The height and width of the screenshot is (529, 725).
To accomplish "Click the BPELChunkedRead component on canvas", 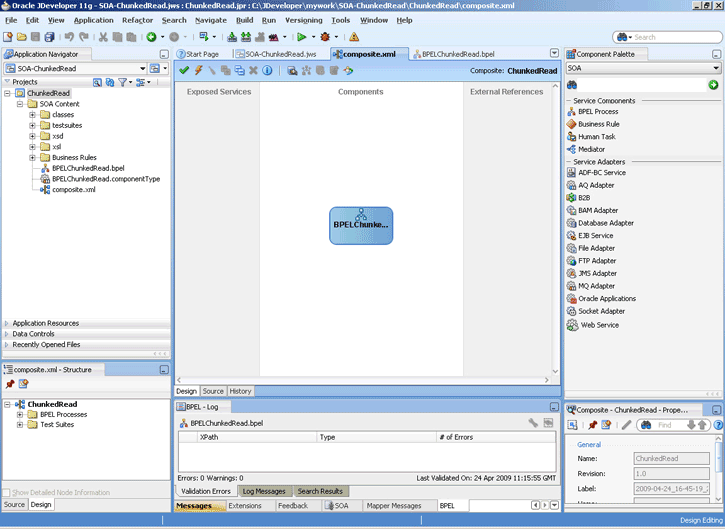I will tap(361, 225).
